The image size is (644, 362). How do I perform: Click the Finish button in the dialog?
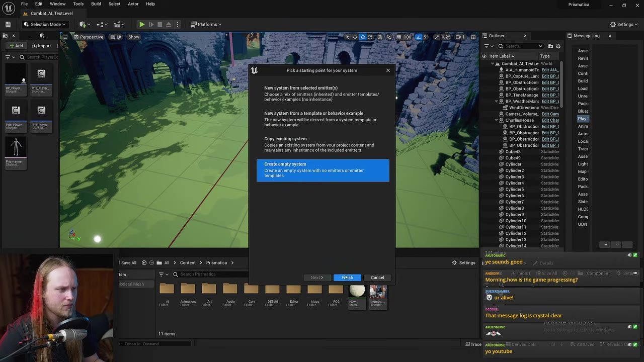tap(347, 278)
